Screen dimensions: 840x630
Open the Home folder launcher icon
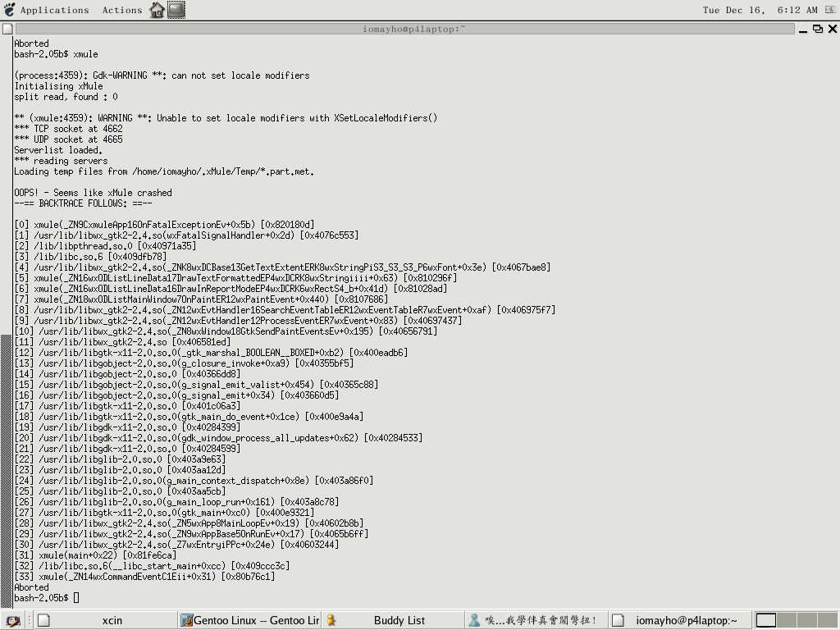[x=157, y=10]
